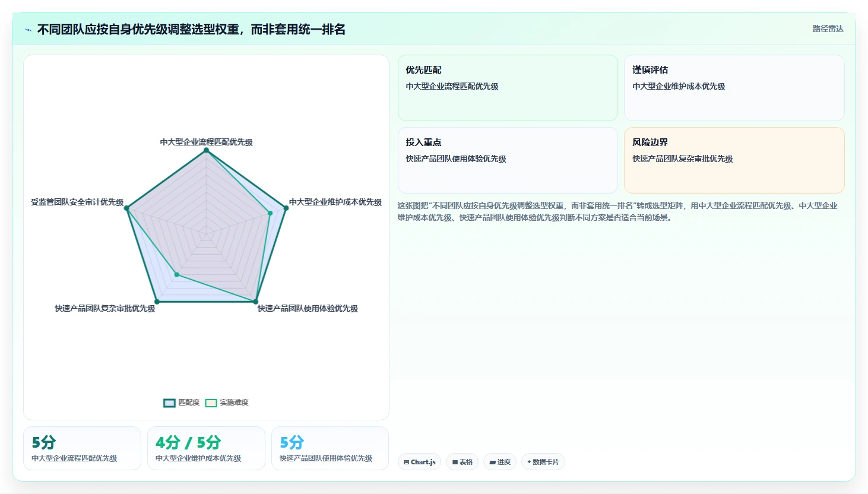Click 快速产品团队使用体验优先级 text in 投入重点 card

[x=456, y=159]
